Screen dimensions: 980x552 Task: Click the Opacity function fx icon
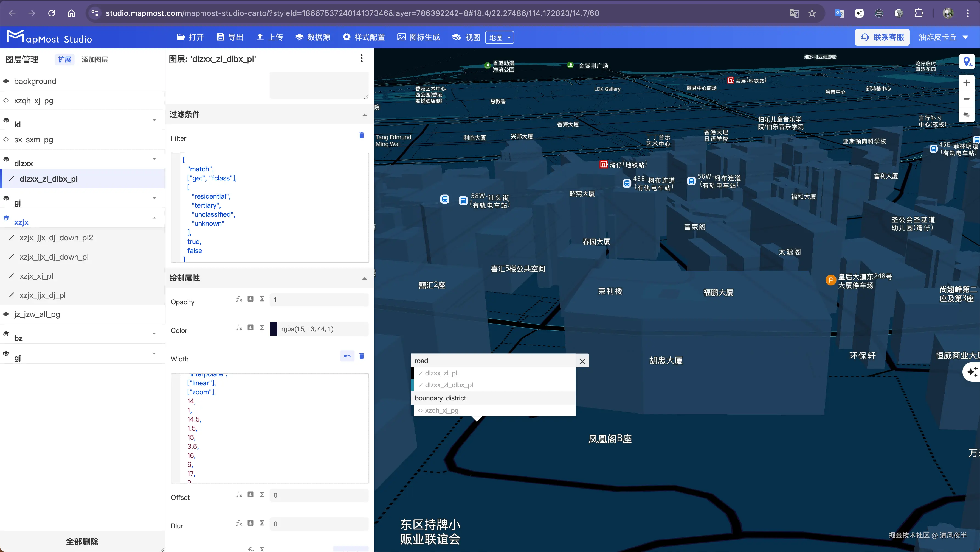(239, 299)
